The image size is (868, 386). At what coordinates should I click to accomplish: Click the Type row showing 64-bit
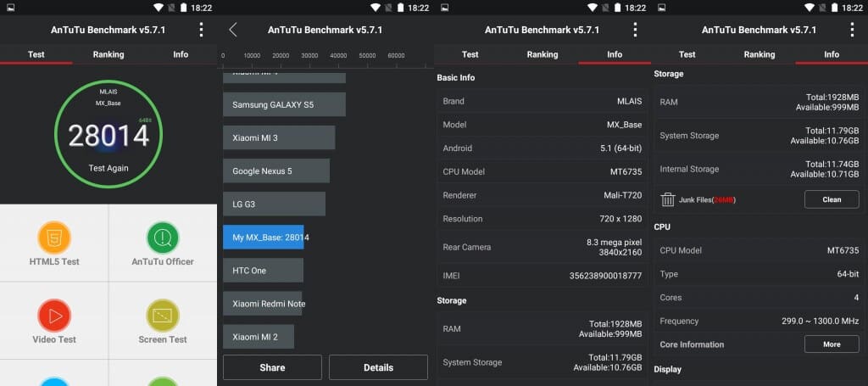click(759, 274)
